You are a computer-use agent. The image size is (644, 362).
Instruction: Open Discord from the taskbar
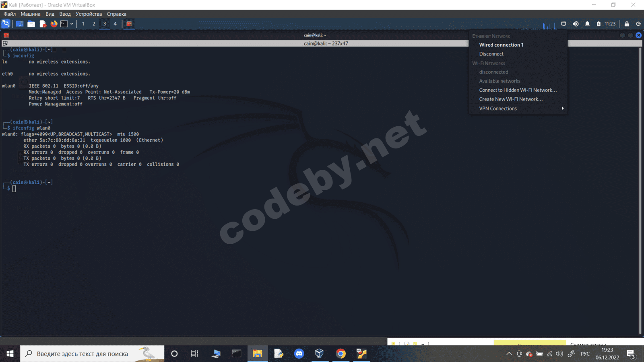299,354
